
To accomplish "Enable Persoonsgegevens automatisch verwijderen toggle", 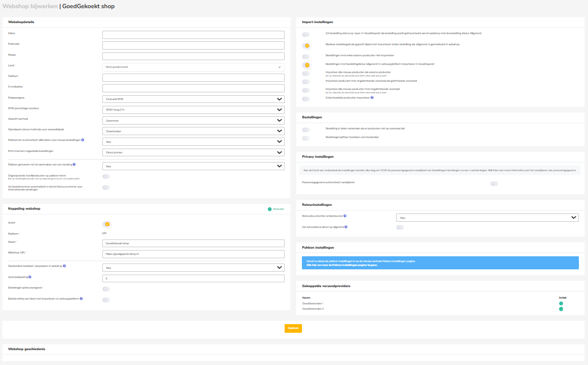I will [494, 183].
